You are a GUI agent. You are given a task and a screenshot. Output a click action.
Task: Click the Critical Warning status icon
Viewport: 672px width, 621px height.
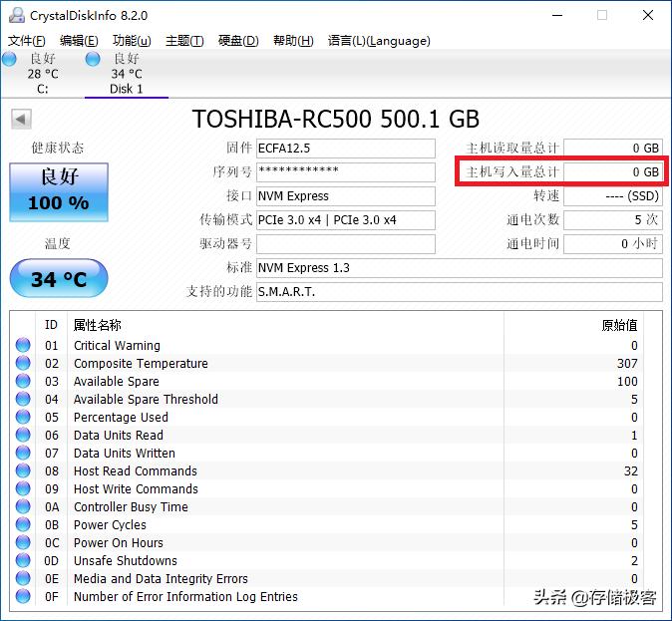(x=23, y=346)
